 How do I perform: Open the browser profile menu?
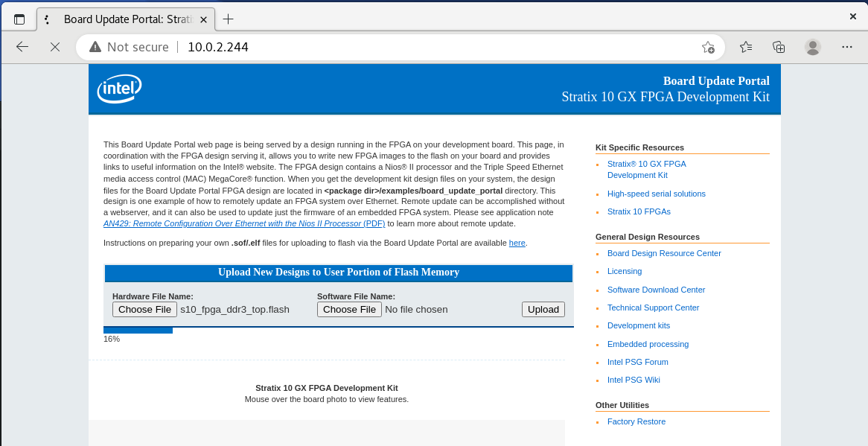[812, 46]
